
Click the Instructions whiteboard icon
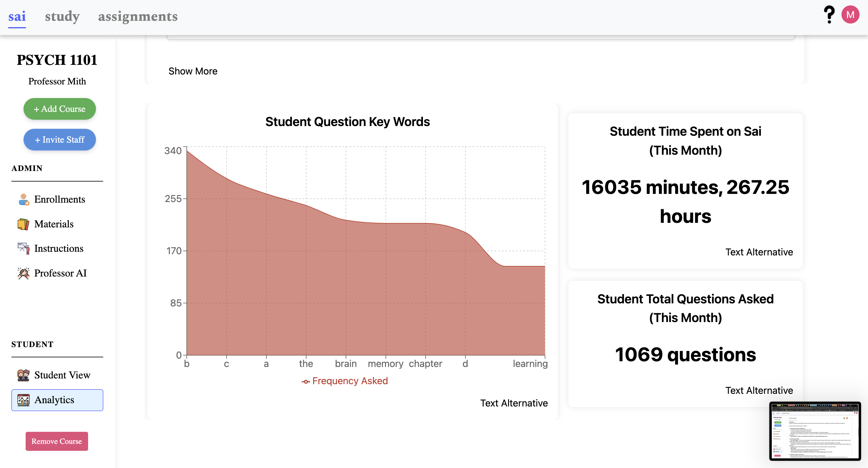[23, 248]
